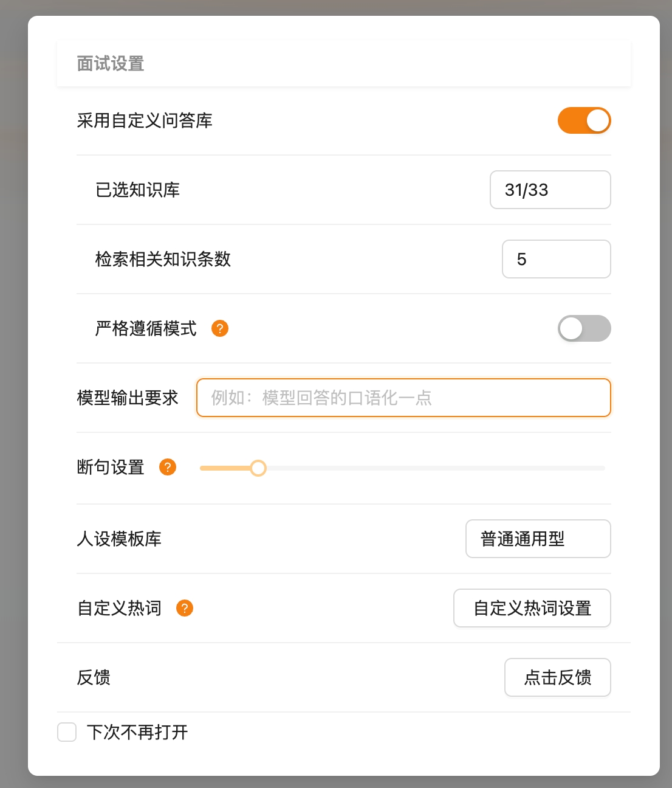Disable the 采用自定义问答库 switch

tap(584, 120)
